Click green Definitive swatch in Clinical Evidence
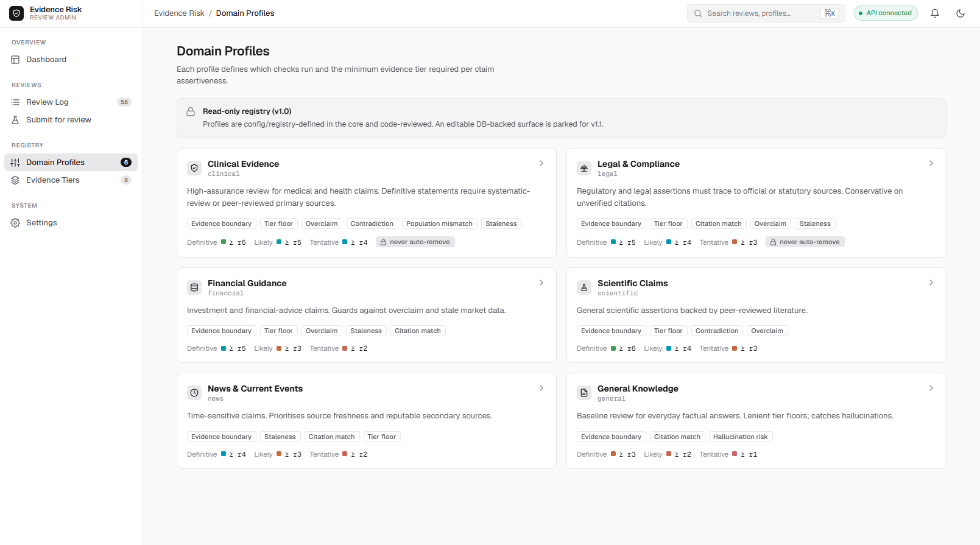Image resolution: width=980 pixels, height=545 pixels. (224, 242)
